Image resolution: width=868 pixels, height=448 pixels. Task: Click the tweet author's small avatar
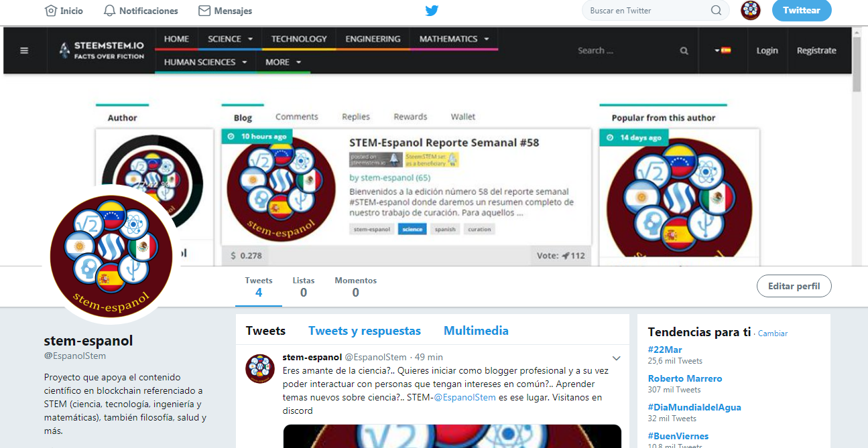point(260,369)
